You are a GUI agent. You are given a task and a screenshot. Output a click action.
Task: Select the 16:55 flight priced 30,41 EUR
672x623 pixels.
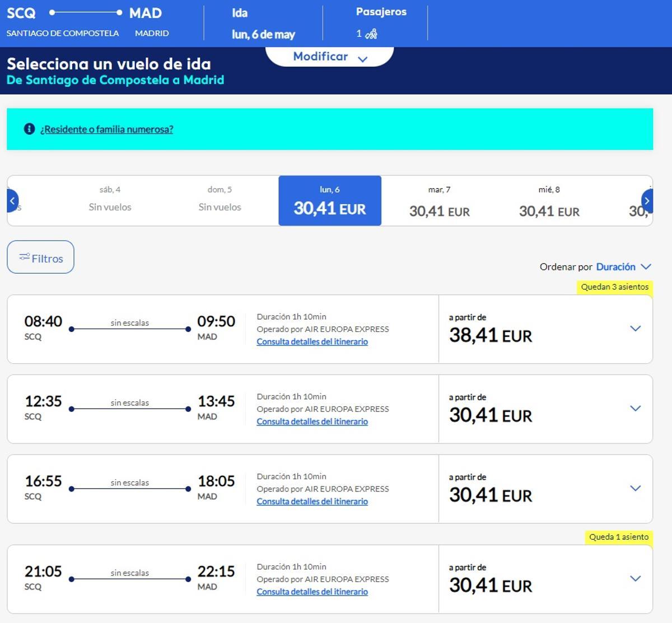pos(330,489)
